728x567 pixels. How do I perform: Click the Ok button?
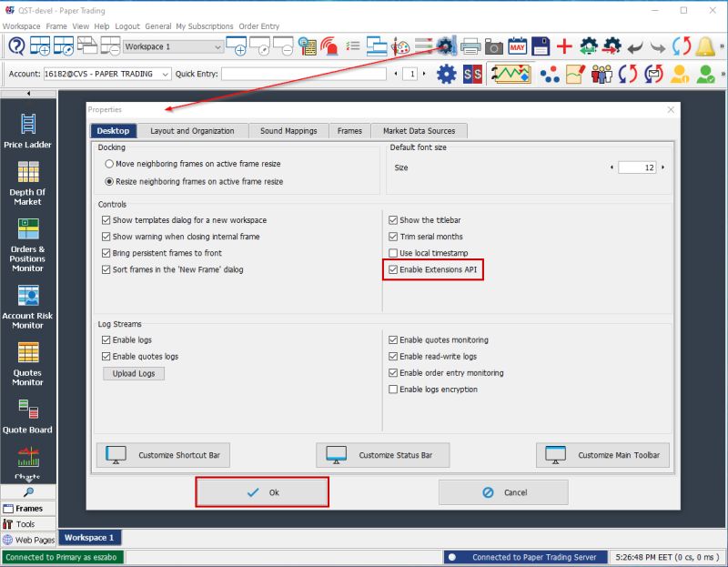262,491
